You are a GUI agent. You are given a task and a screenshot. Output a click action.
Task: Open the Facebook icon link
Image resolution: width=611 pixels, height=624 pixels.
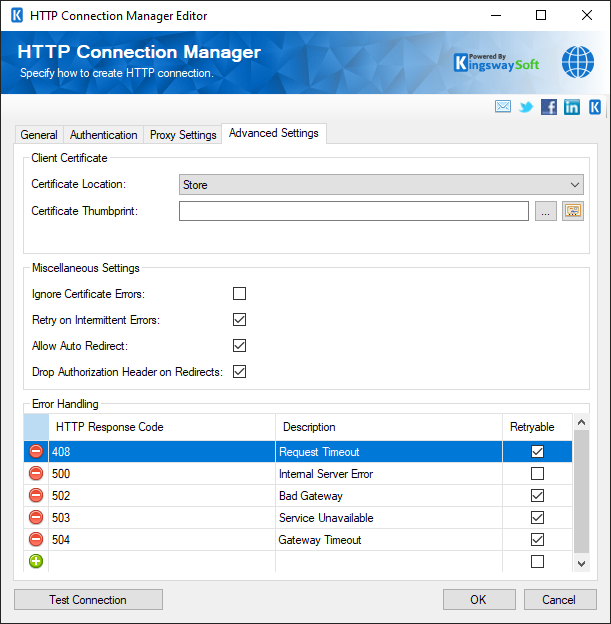549,107
